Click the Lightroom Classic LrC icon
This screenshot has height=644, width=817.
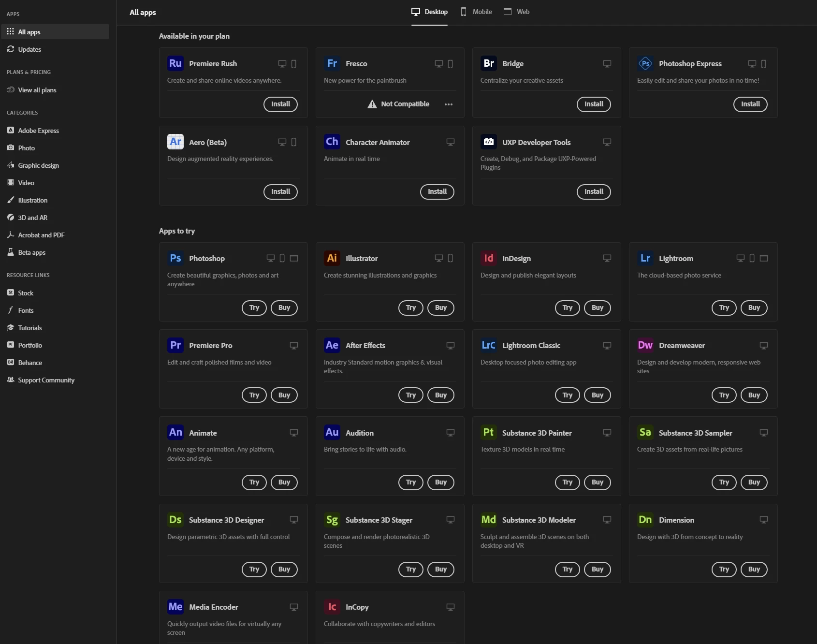pos(489,345)
